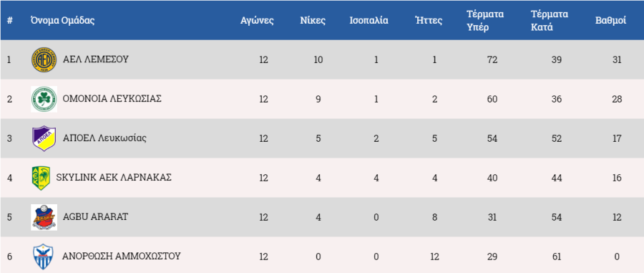
Task: Open the ΟΜΟΝΟΙΑ ΛΕΥΚΩΣΙΑΣ team name
Action: (x=112, y=99)
